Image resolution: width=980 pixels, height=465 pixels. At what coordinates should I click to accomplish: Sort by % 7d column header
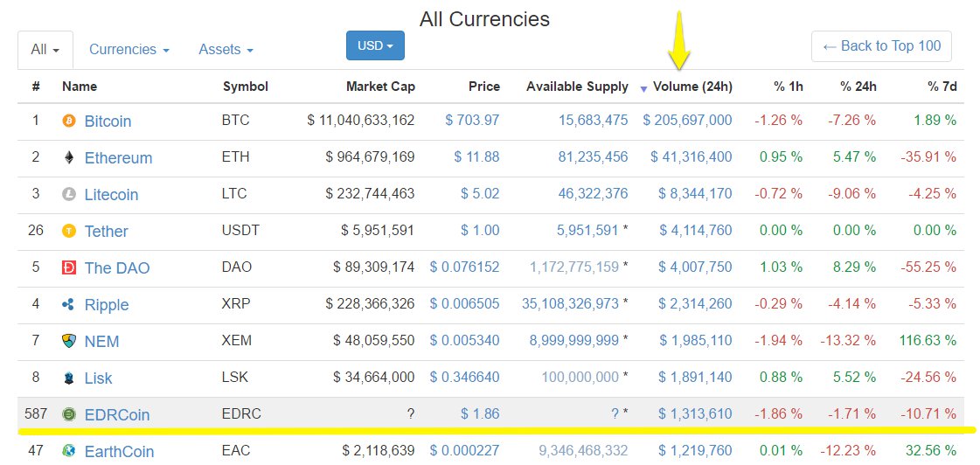[941, 87]
